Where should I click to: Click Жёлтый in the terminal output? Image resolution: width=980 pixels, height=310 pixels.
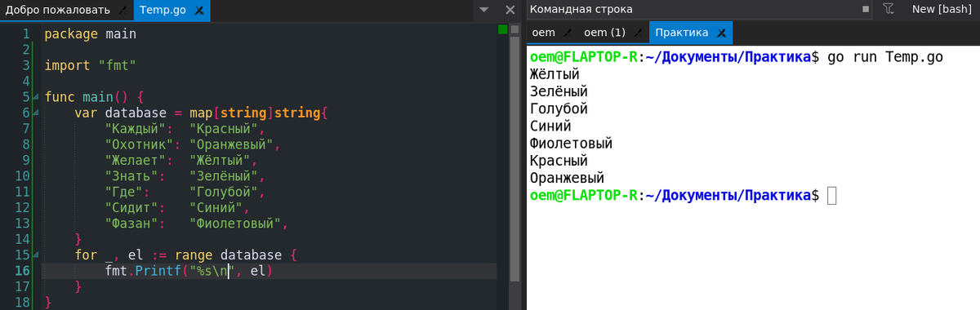tap(555, 74)
